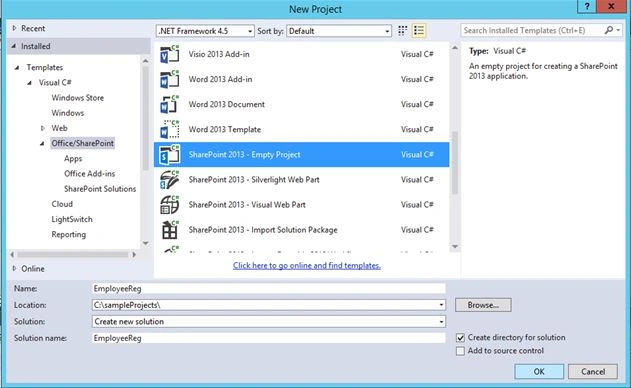Click the project Name input field
The image size is (631, 388).
[x=268, y=289]
